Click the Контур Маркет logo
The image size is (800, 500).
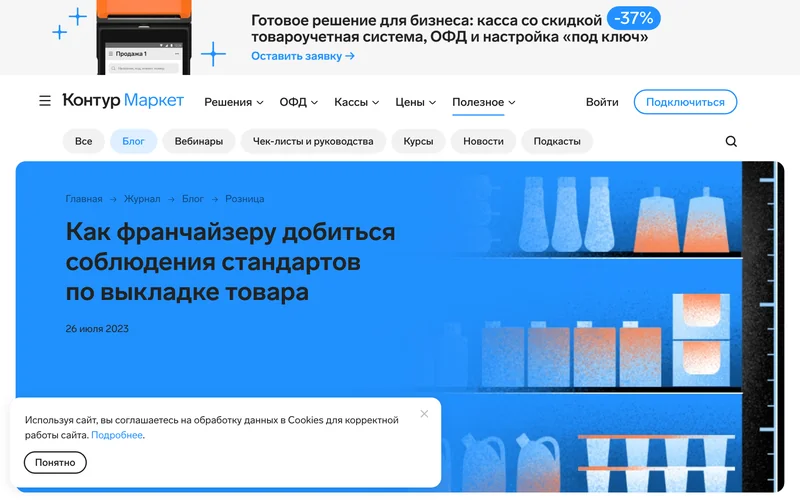(x=123, y=101)
